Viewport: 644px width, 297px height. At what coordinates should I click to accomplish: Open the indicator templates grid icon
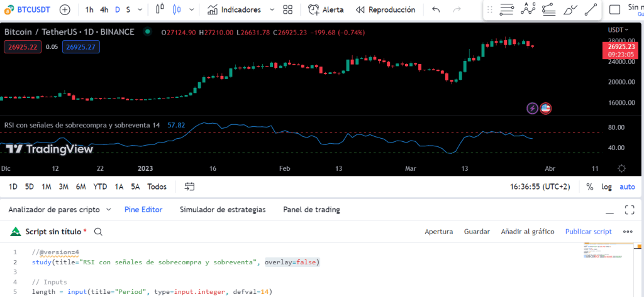[288, 9]
